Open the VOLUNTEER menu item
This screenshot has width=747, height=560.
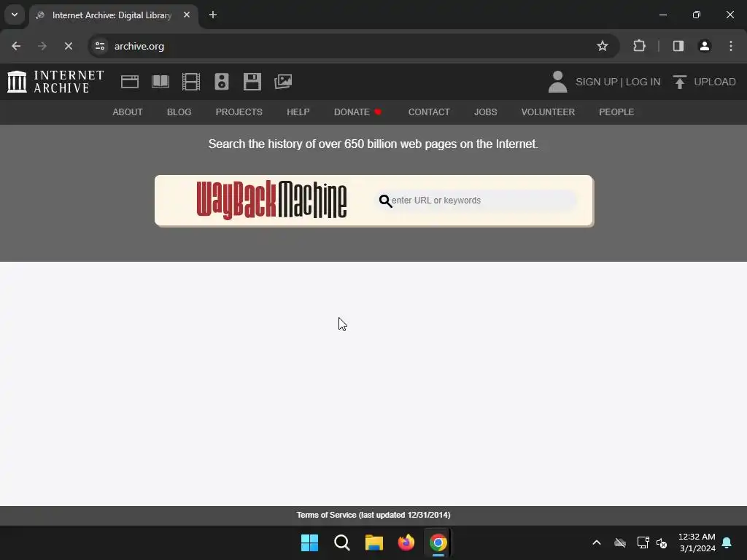[x=548, y=112]
